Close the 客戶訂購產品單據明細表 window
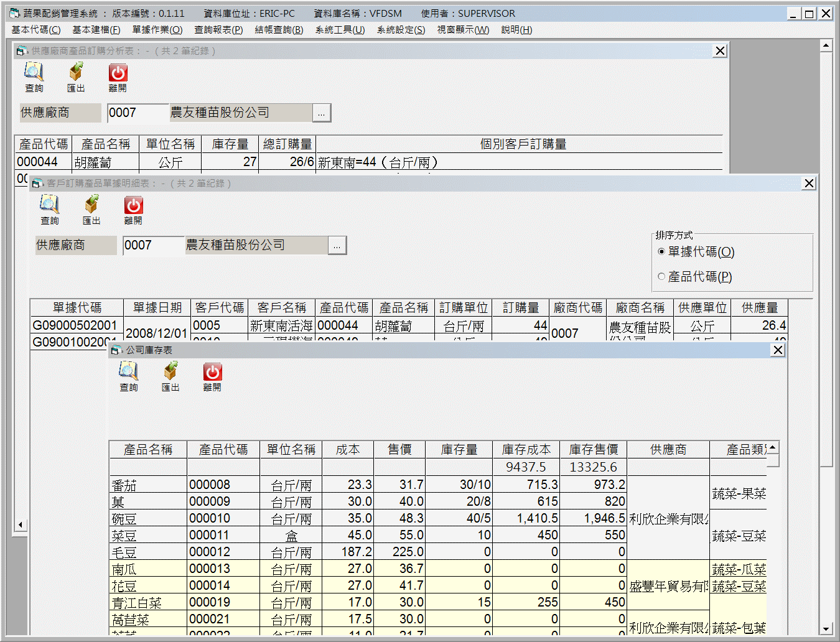The image size is (840, 642). [x=809, y=184]
